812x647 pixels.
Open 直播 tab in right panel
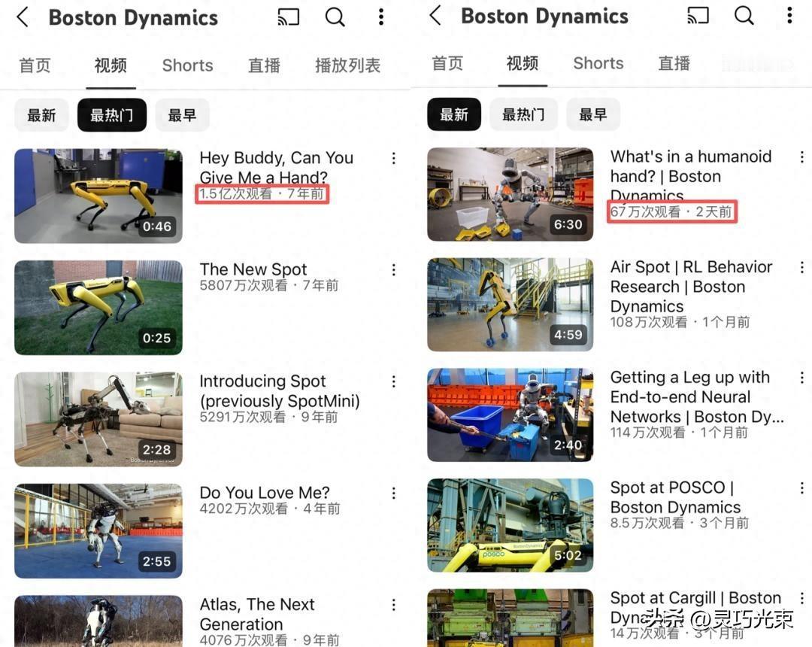tap(674, 63)
